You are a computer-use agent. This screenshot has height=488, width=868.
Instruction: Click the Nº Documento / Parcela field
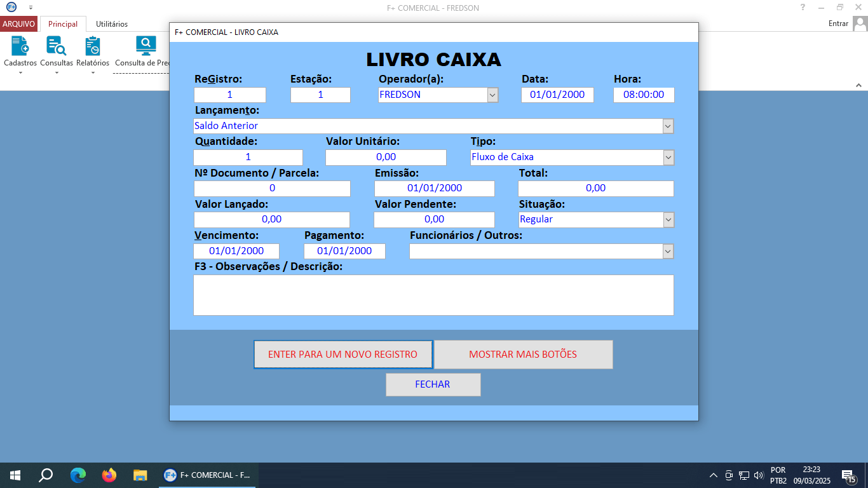272,188
